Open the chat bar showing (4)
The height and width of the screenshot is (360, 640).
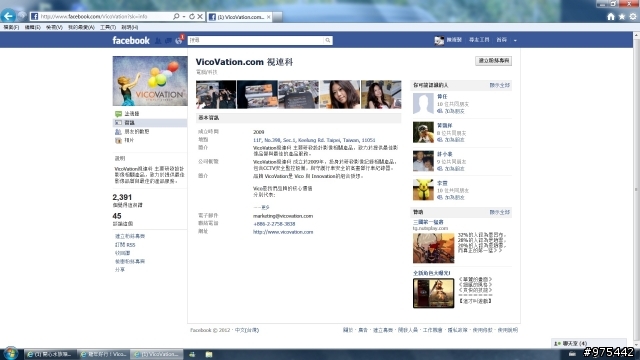pos(589,343)
